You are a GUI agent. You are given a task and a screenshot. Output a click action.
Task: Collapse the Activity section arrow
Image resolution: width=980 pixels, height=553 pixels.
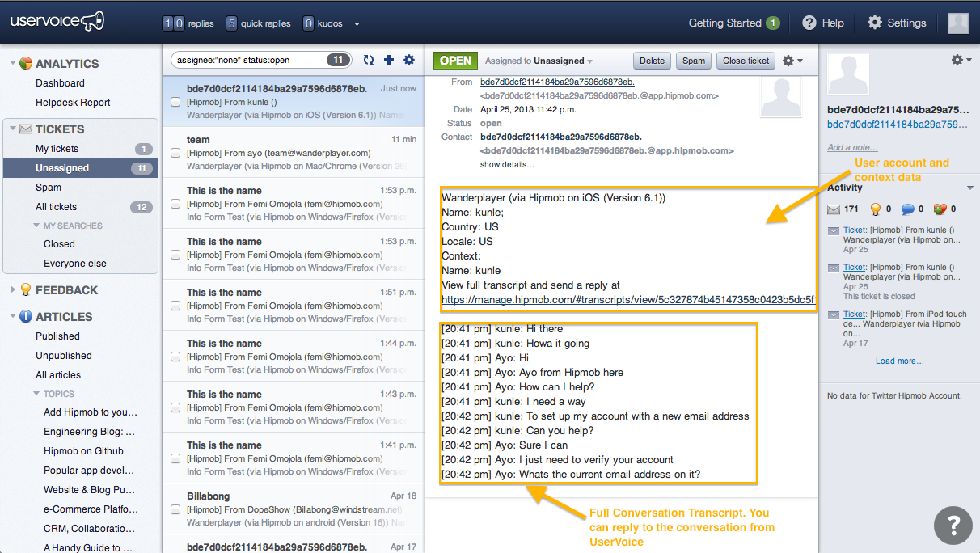pos(970,188)
